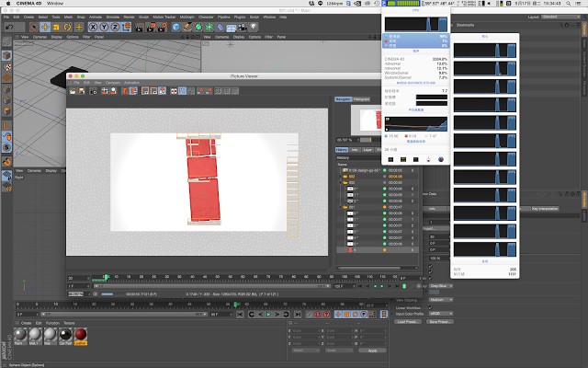Click the camera object icon
This screenshot has height=368, width=588.
tap(243, 27)
